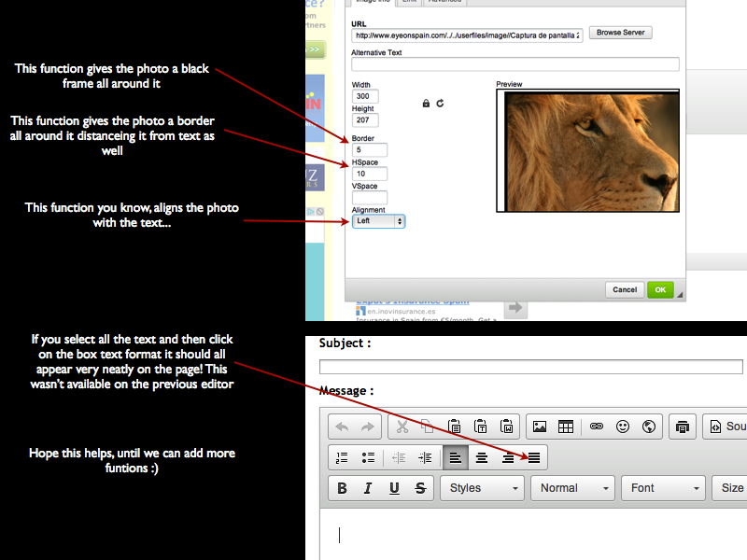Click the green double-arrow button behind the dialog
747x560 pixels.
[x=315, y=49]
